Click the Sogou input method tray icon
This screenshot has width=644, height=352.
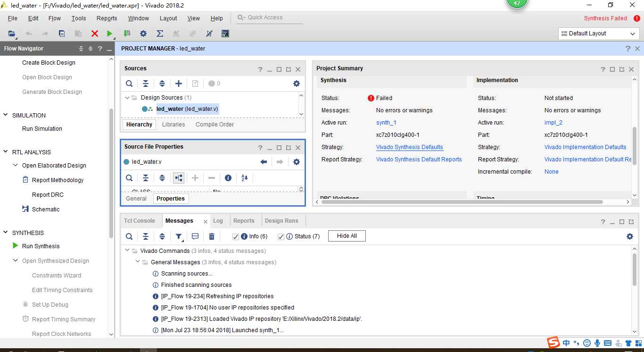[x=553, y=343]
